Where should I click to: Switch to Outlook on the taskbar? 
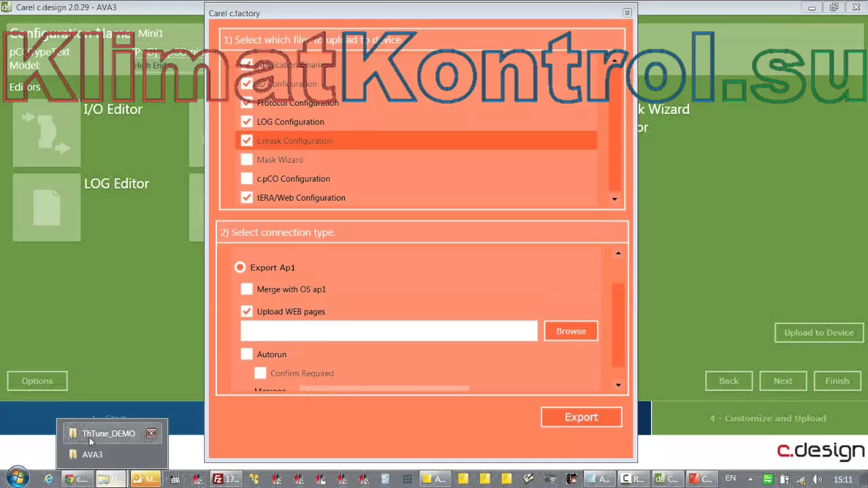(x=144, y=479)
